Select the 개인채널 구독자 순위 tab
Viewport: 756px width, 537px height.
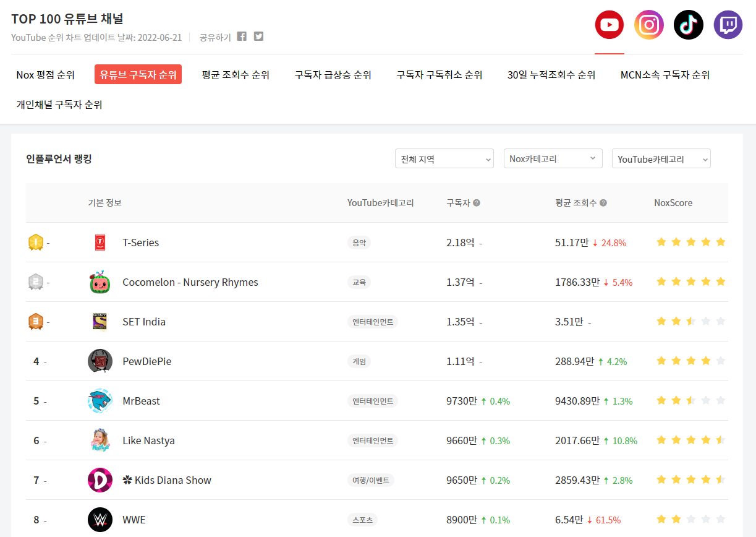(x=59, y=105)
